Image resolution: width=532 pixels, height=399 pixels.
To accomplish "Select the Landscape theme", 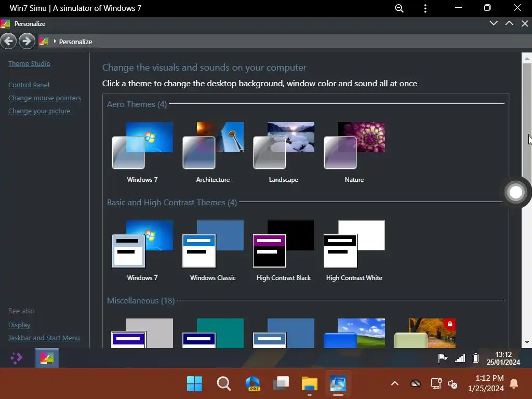I will [283, 153].
